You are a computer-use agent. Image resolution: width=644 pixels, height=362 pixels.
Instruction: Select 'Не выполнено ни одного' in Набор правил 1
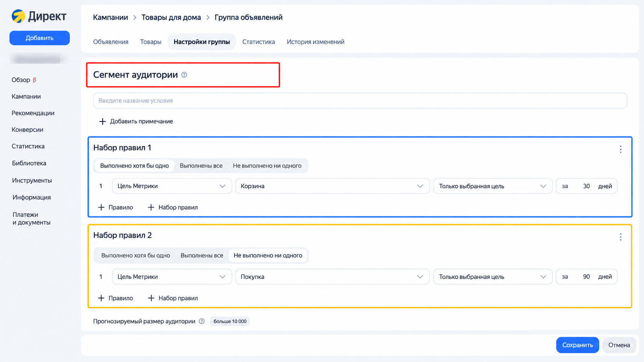[267, 166]
